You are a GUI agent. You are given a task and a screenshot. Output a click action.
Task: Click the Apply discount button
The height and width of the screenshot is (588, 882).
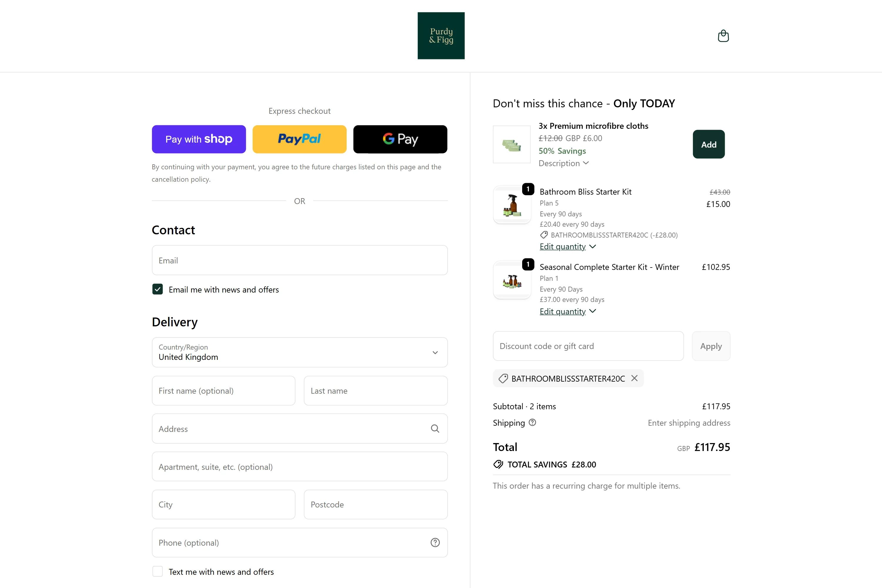[x=711, y=346]
